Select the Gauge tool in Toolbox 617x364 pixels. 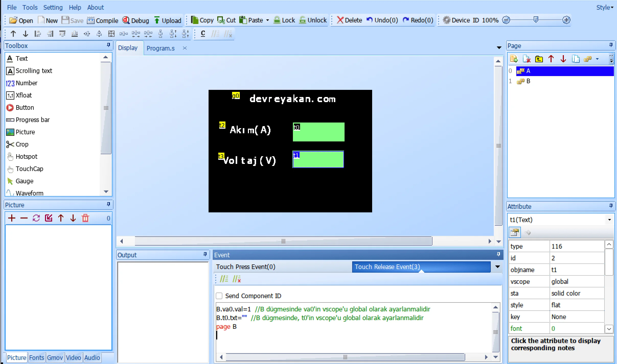tap(24, 181)
